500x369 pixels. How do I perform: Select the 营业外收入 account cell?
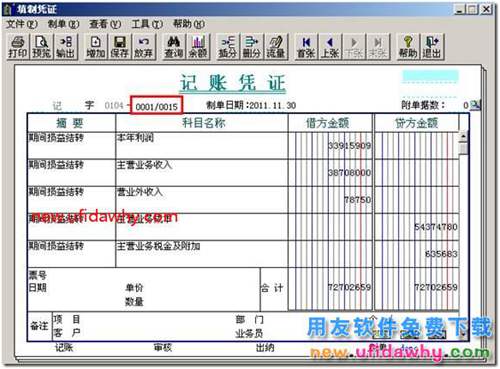click(202, 200)
